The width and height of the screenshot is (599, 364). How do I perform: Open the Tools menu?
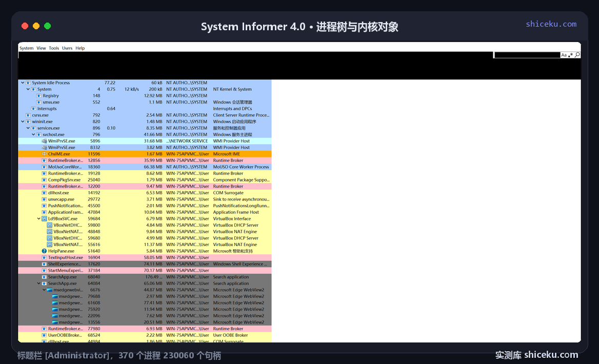tap(54, 48)
